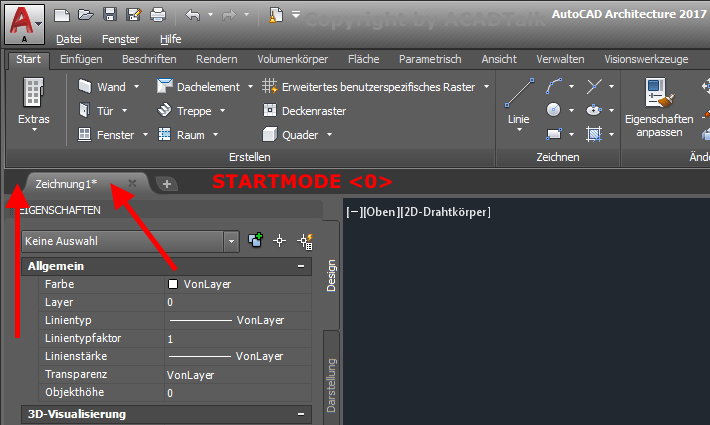Expand the Wand dropdown arrow

tap(136, 86)
